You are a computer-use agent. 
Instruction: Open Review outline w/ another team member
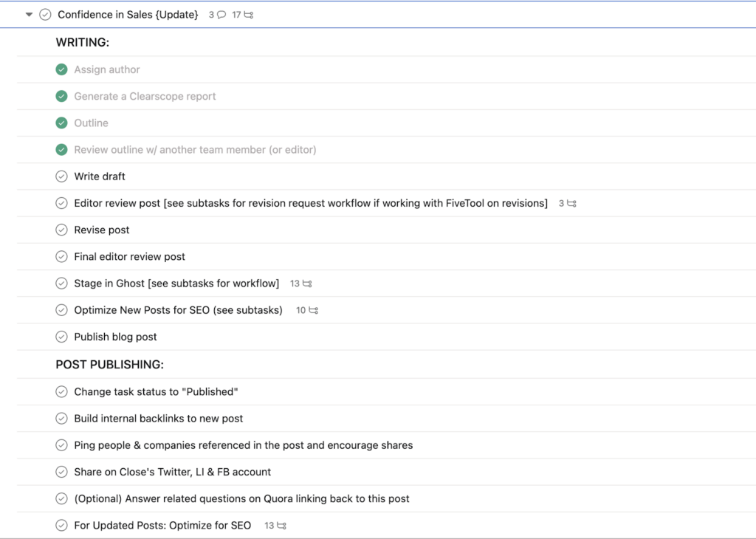pyautogui.click(x=195, y=149)
